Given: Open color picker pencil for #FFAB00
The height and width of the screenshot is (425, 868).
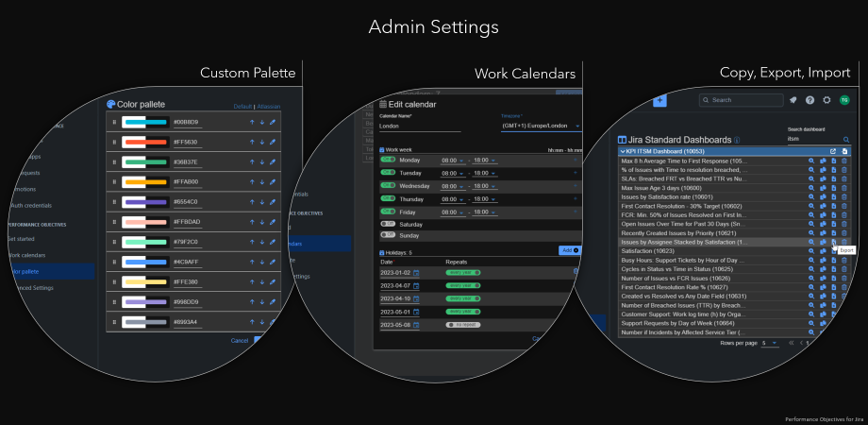Looking at the screenshot, I should [x=273, y=181].
